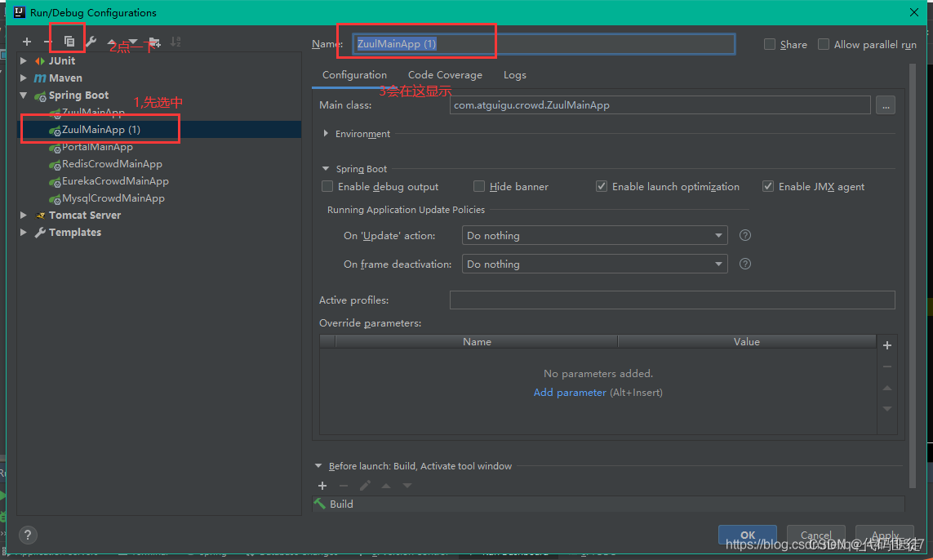Sort configurations alphabetically

click(175, 42)
